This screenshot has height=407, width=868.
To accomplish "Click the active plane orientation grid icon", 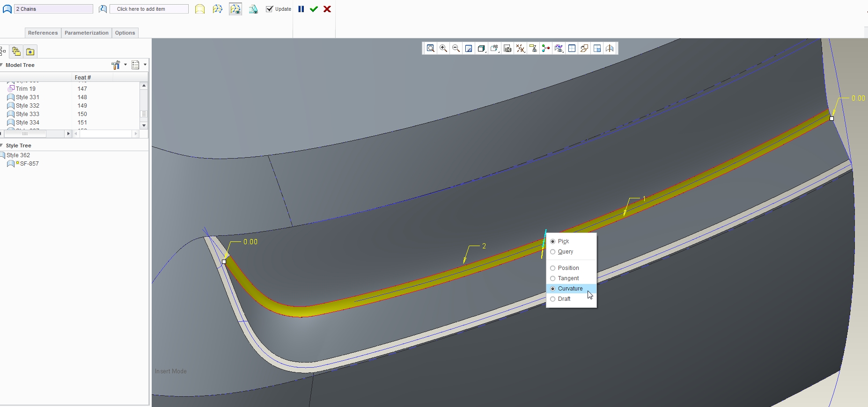I will pyautogui.click(x=572, y=48).
